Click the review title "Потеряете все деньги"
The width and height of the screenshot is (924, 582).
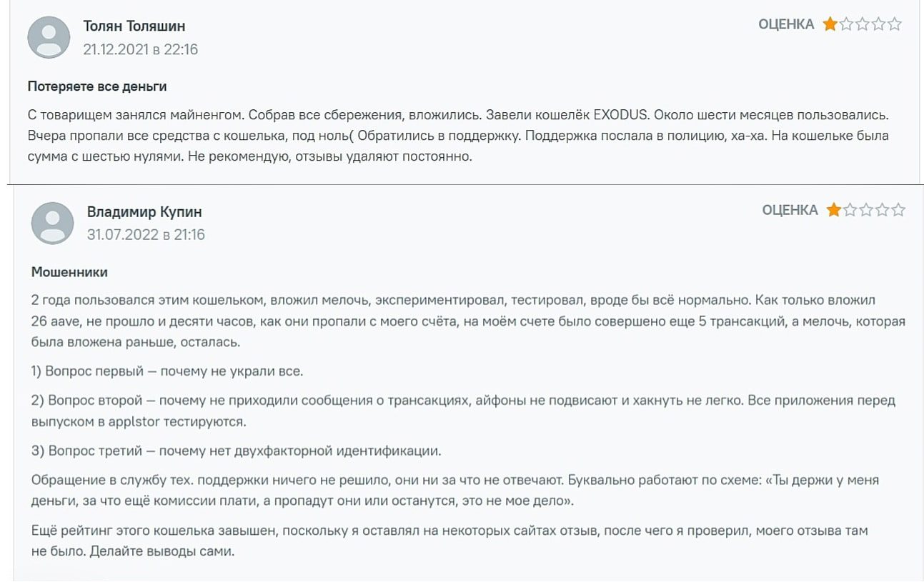[x=97, y=86]
